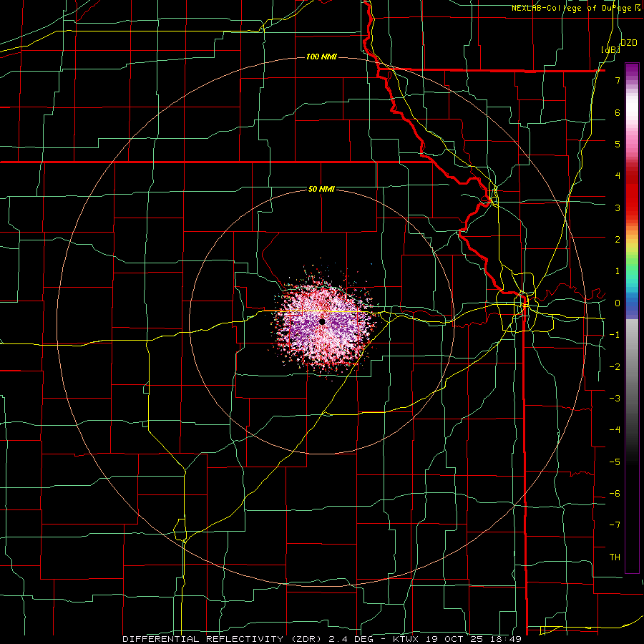This screenshot has width=644, height=644.
Task: Click the -1 value on color scale
Action: [615, 335]
